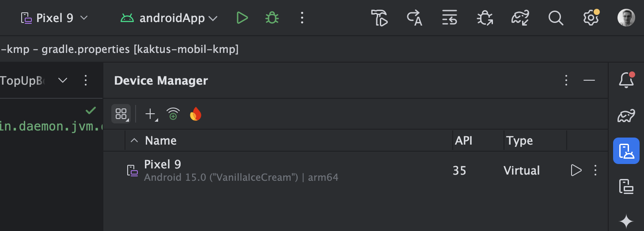
Task: Select the Pixel 9 device row
Action: click(265, 170)
